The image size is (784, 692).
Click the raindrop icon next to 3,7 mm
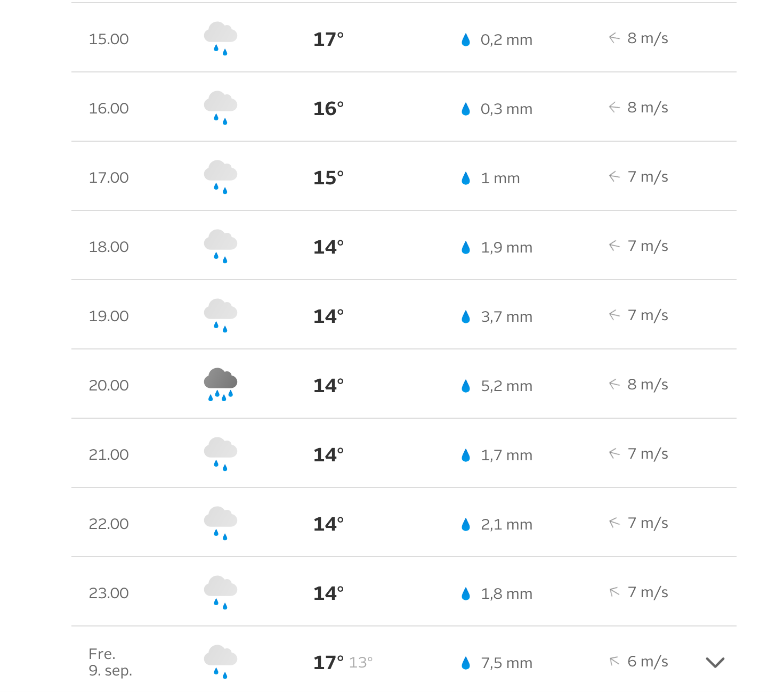tap(466, 317)
